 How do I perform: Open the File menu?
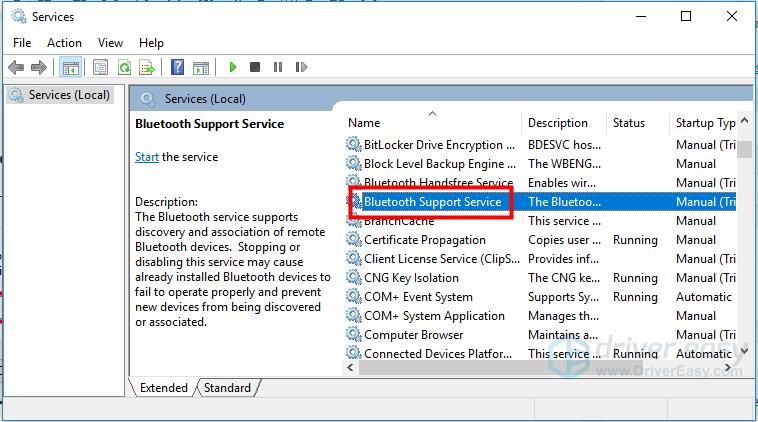[22, 43]
